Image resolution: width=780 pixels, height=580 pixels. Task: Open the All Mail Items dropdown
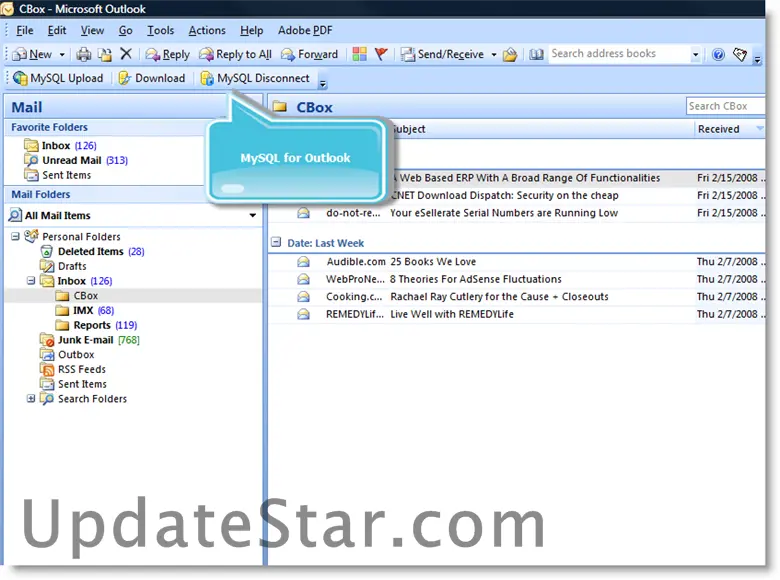253,215
